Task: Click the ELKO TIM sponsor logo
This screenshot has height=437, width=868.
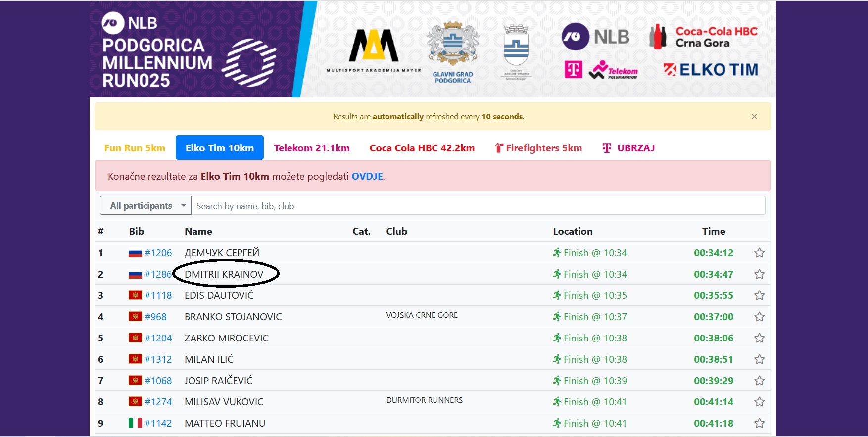Action: (711, 70)
